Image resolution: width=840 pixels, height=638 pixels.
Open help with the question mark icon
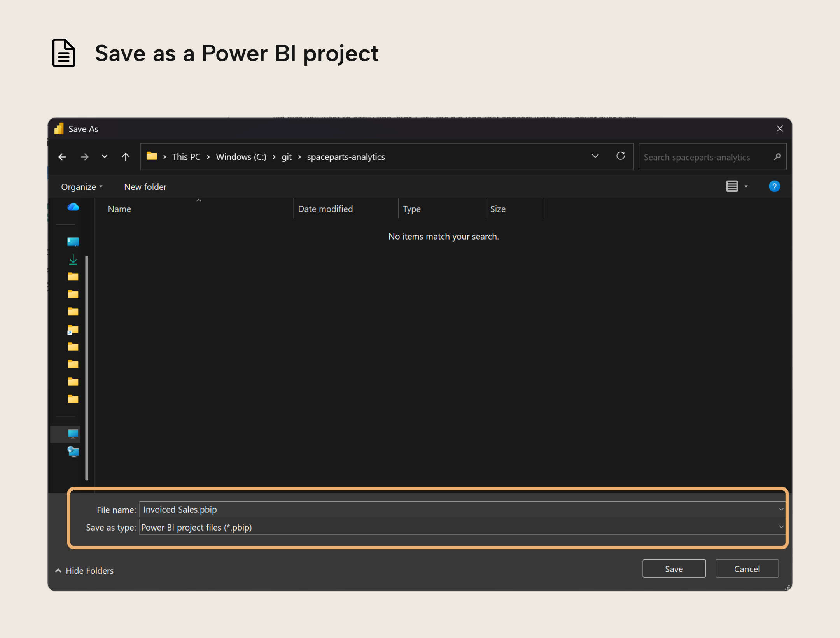click(x=774, y=186)
